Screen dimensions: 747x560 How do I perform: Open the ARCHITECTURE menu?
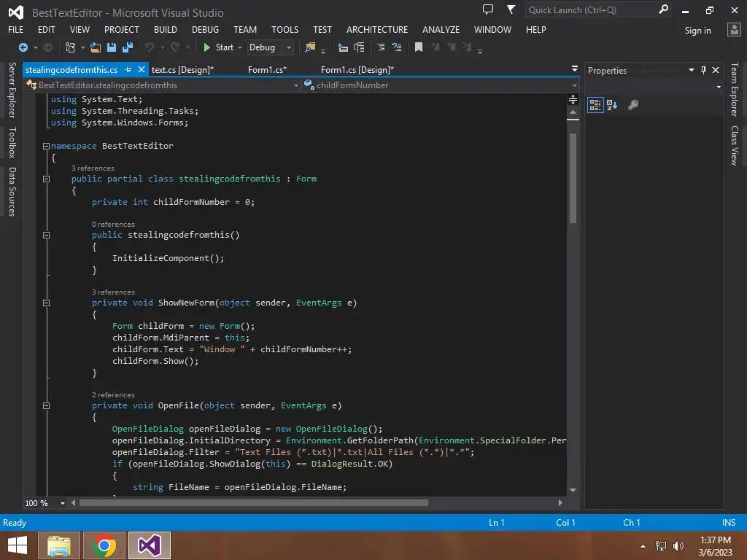pyautogui.click(x=377, y=29)
